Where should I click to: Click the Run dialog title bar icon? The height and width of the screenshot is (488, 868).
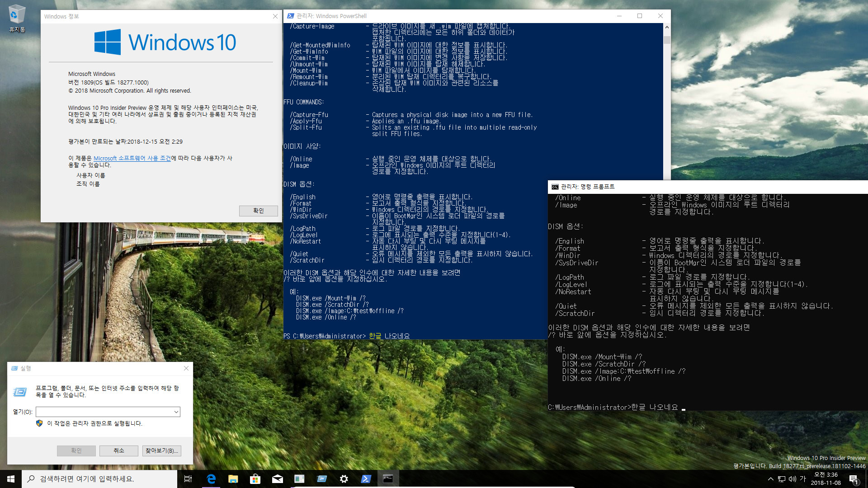[14, 369]
